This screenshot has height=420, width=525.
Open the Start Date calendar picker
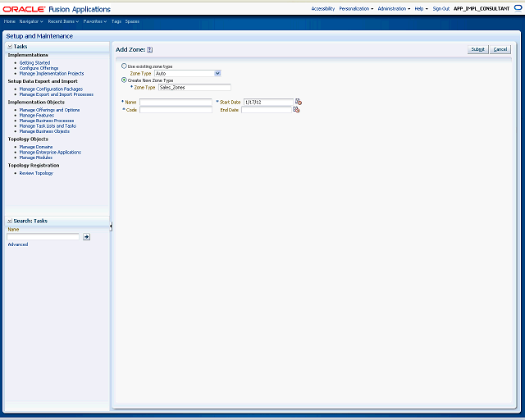[299, 102]
